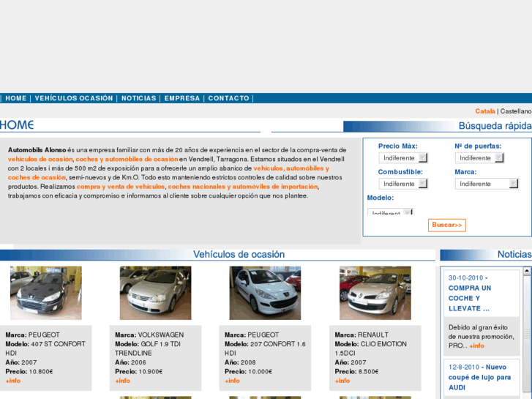Open the NOTICIAS menu item
Viewport: 532px width, 399px height.
click(x=139, y=98)
